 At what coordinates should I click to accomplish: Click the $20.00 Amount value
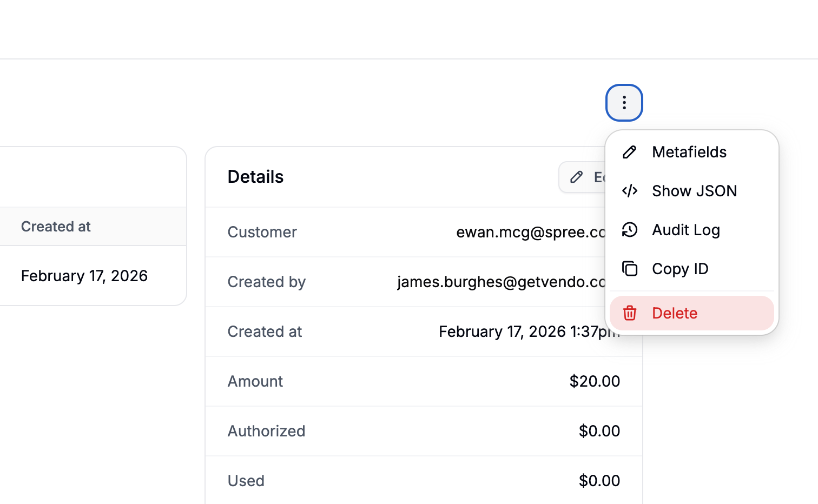[x=595, y=381]
